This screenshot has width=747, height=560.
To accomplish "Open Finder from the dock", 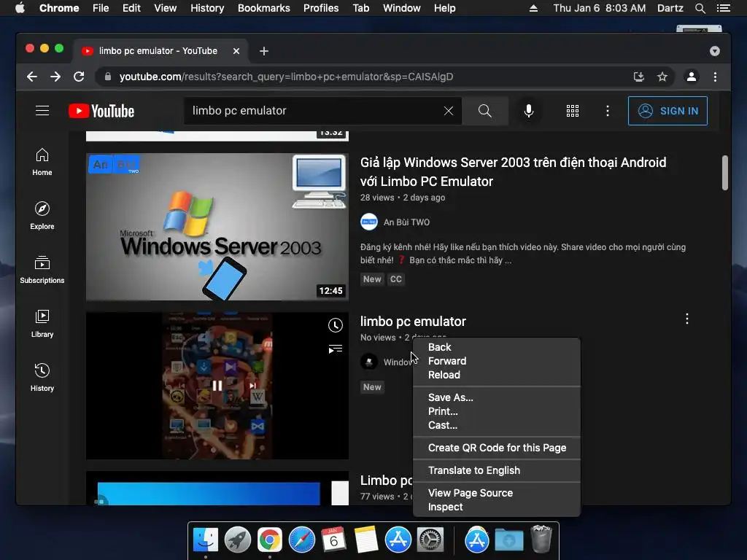I will [x=206, y=540].
